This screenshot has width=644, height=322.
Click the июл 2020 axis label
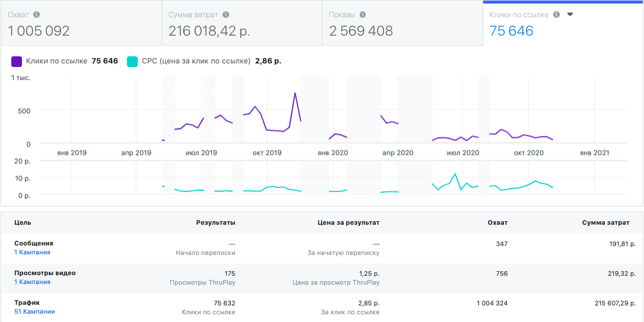pos(464,153)
